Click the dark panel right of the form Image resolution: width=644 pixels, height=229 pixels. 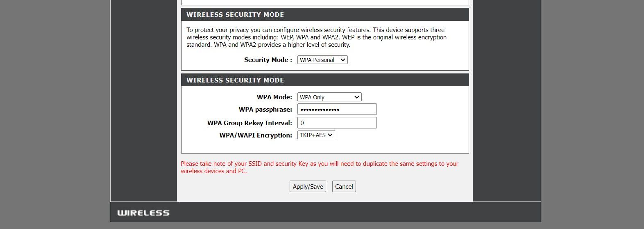506,103
